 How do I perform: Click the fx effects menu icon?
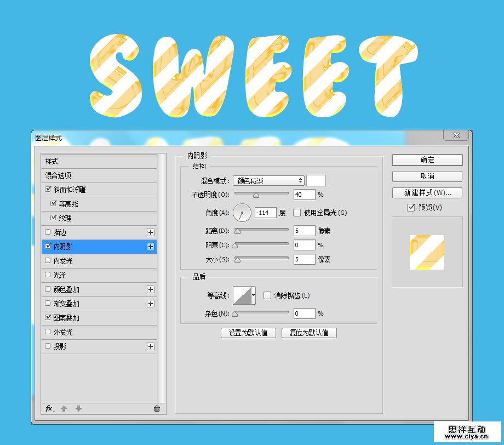49,409
